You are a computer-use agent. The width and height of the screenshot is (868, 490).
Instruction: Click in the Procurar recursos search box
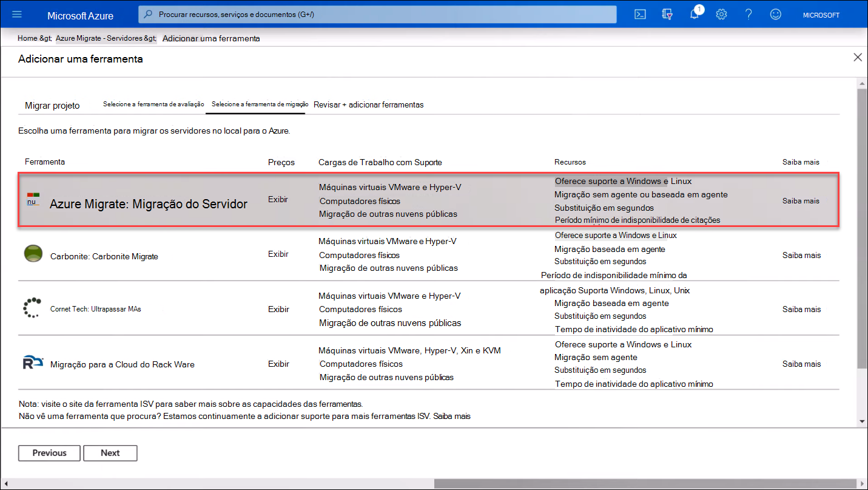(377, 14)
